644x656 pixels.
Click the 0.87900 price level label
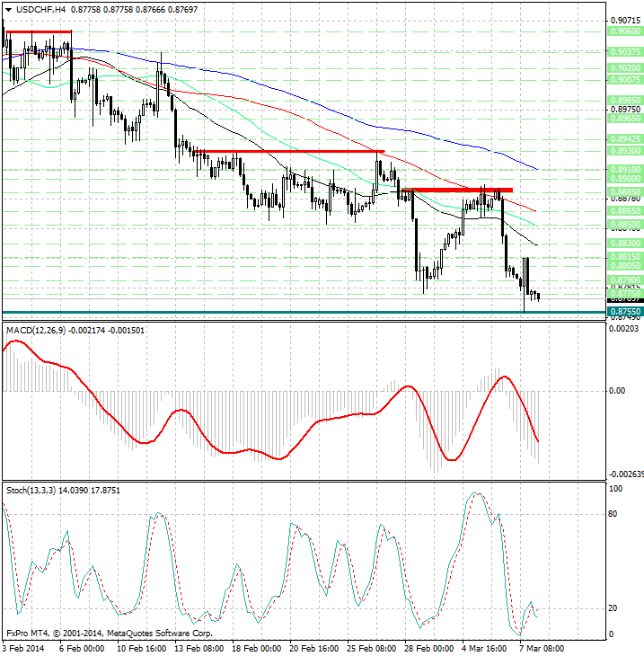coord(625,279)
